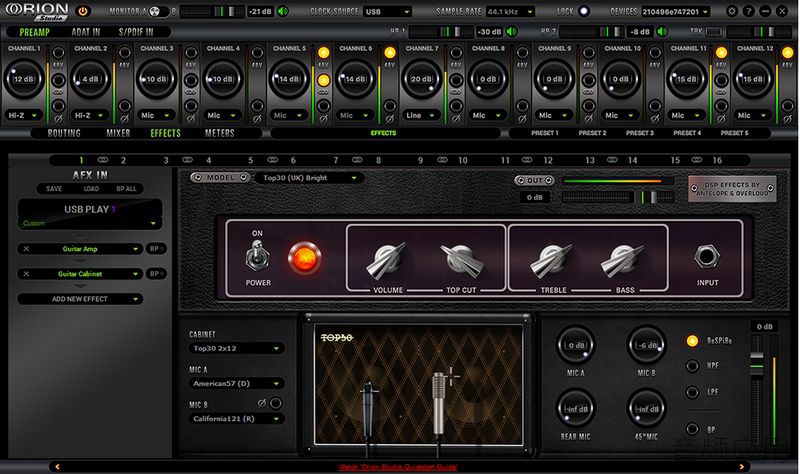
Task: Open the settings gear icon
Action: click(x=732, y=11)
